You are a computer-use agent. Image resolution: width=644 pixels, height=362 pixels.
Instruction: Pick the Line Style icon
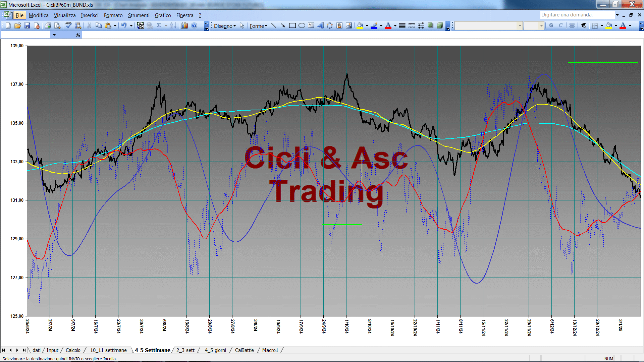(402, 25)
